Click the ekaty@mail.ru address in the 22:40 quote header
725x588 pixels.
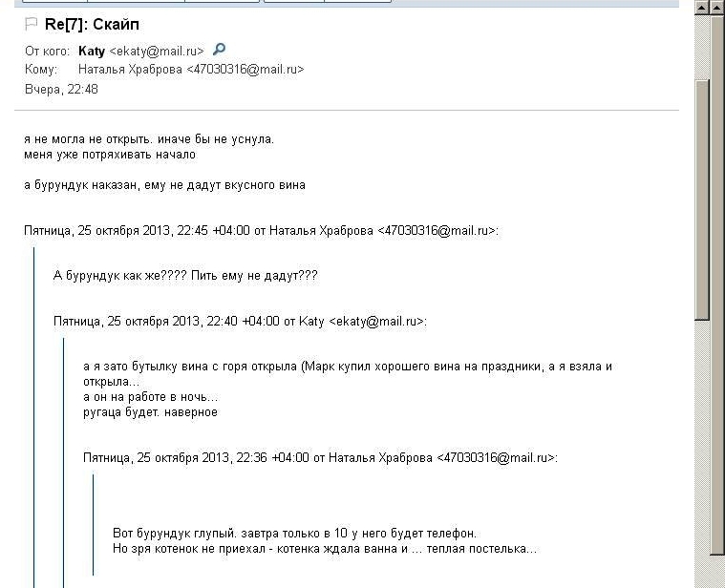click(x=376, y=321)
